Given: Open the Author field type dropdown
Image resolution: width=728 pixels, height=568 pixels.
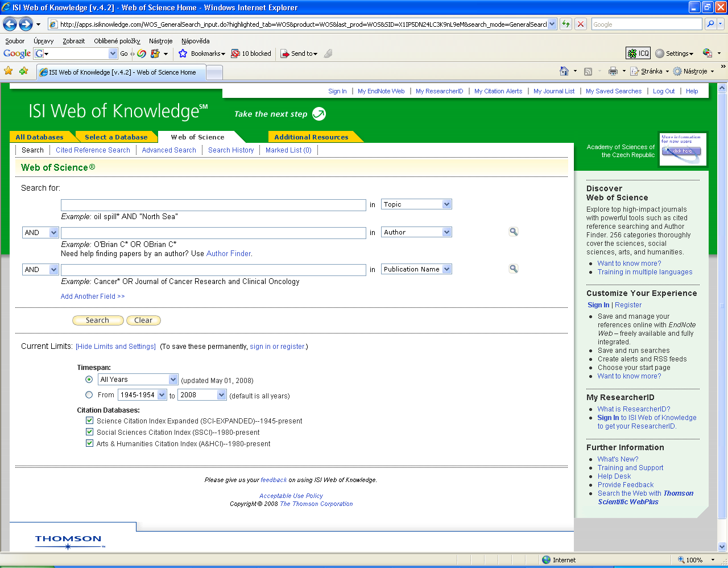Looking at the screenshot, I should pyautogui.click(x=416, y=232).
